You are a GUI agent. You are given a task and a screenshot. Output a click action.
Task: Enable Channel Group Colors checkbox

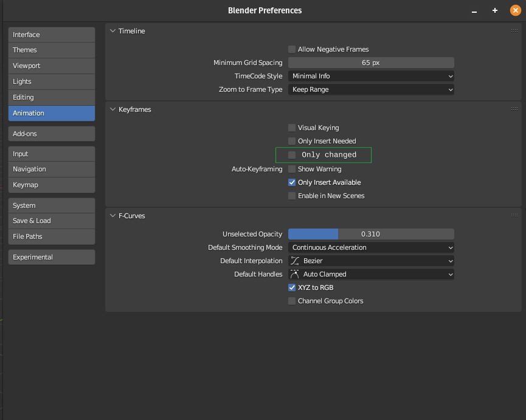292,301
